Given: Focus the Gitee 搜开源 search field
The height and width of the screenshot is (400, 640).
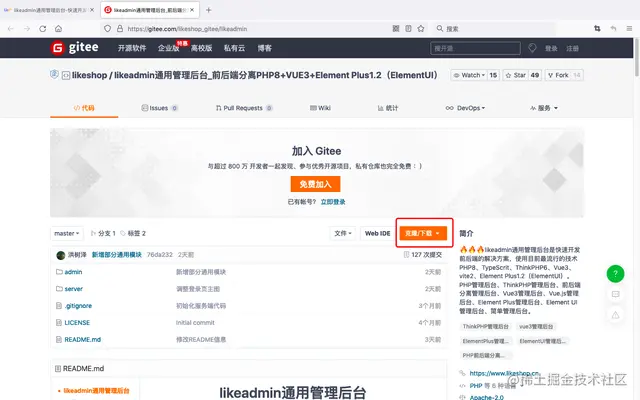Looking at the screenshot, I should (476, 48).
